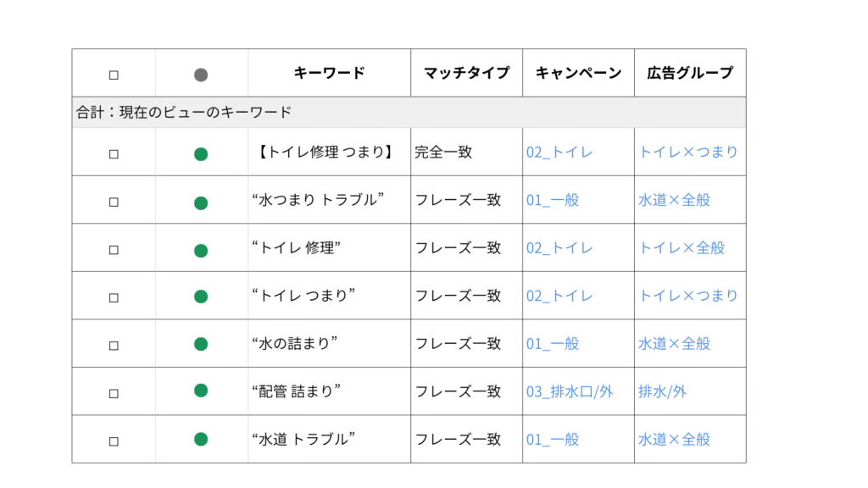The width and height of the screenshot is (868, 488).
Task: Click green status dot for "配管 詰まり"
Action: (x=201, y=391)
